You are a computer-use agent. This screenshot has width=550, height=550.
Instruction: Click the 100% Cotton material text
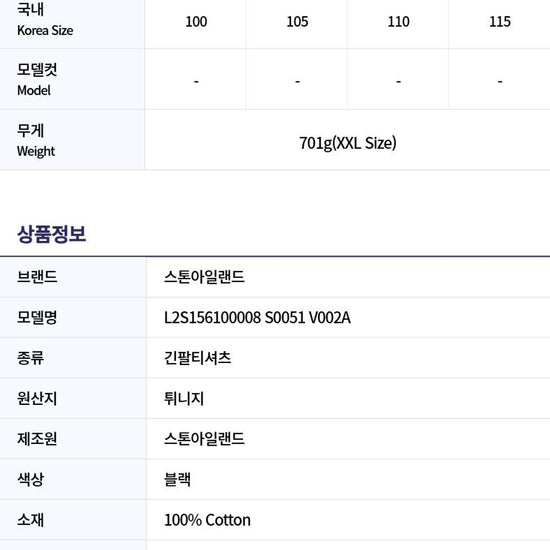207,520
